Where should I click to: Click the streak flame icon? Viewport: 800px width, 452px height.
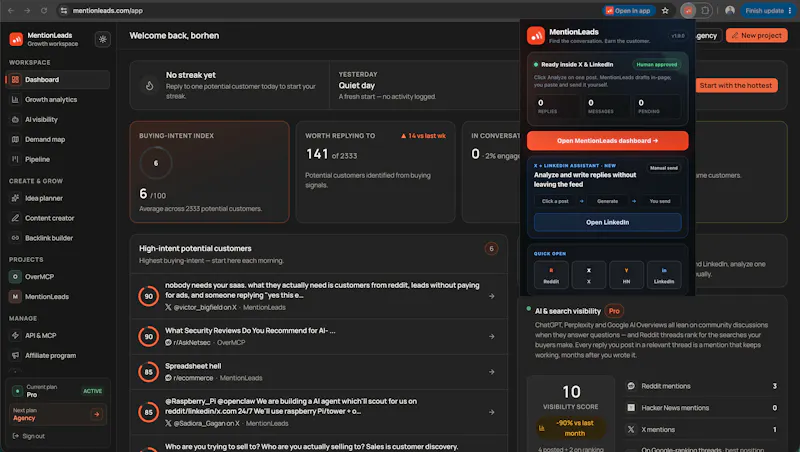(x=149, y=86)
